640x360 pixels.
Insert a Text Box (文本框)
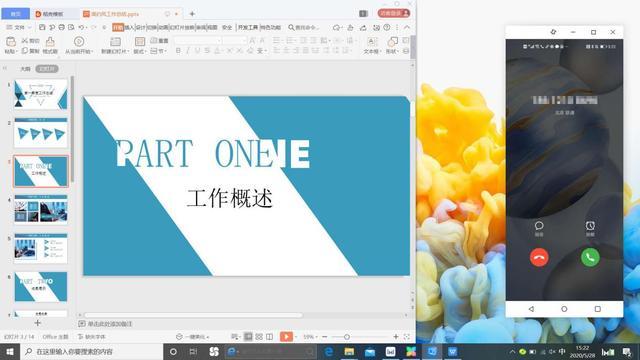tap(372, 45)
